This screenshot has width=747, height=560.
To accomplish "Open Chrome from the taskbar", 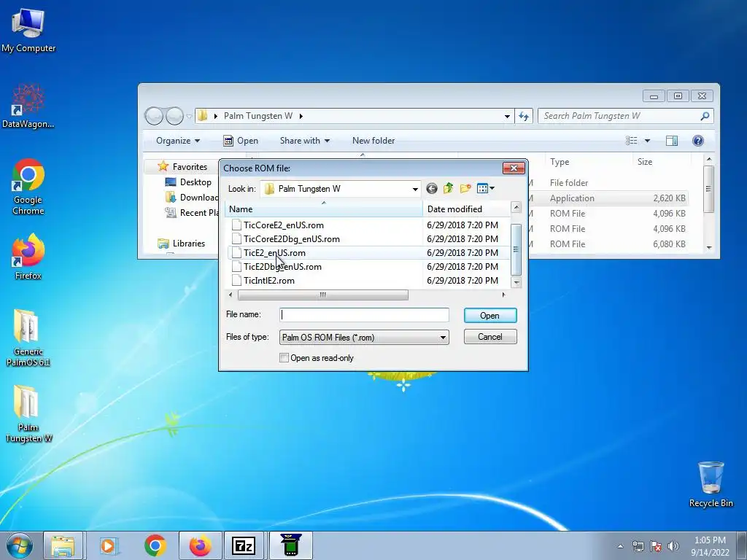I will (x=155, y=545).
